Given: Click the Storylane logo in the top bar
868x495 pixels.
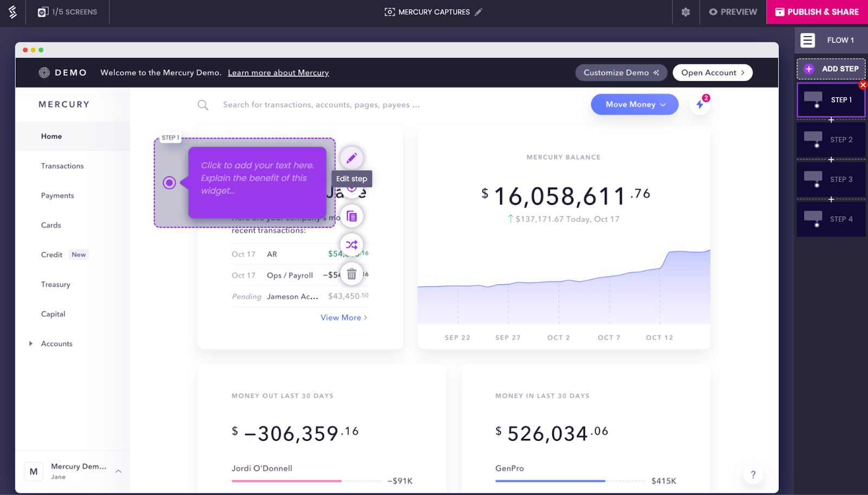Looking at the screenshot, I should [12, 12].
